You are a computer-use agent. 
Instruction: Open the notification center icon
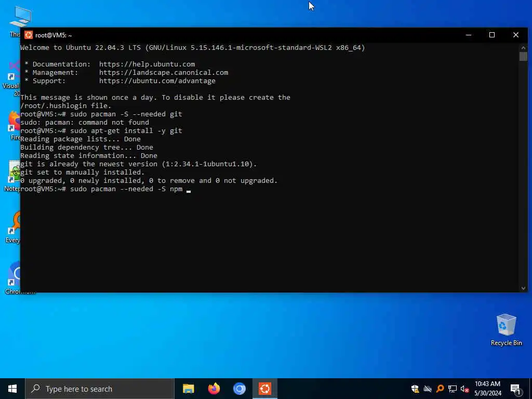pyautogui.click(x=515, y=389)
